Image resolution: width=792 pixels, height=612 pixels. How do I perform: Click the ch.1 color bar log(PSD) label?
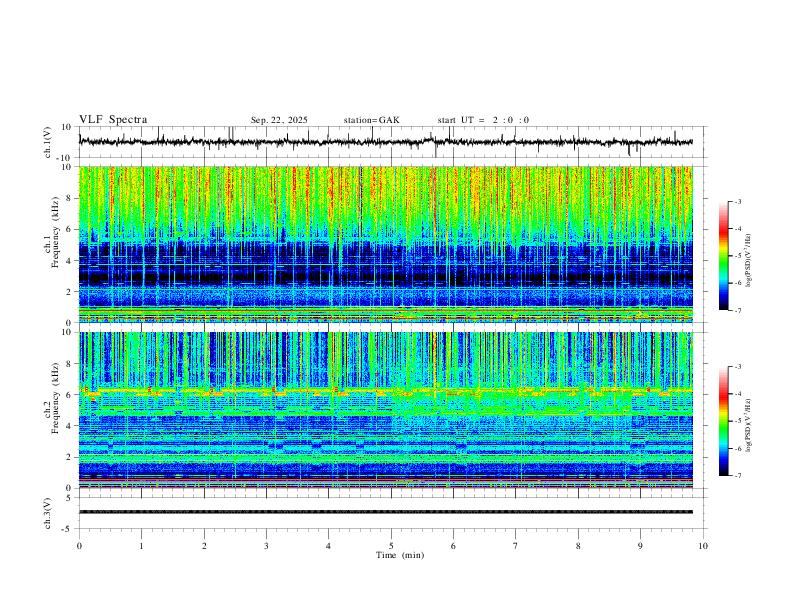pyautogui.click(x=748, y=261)
